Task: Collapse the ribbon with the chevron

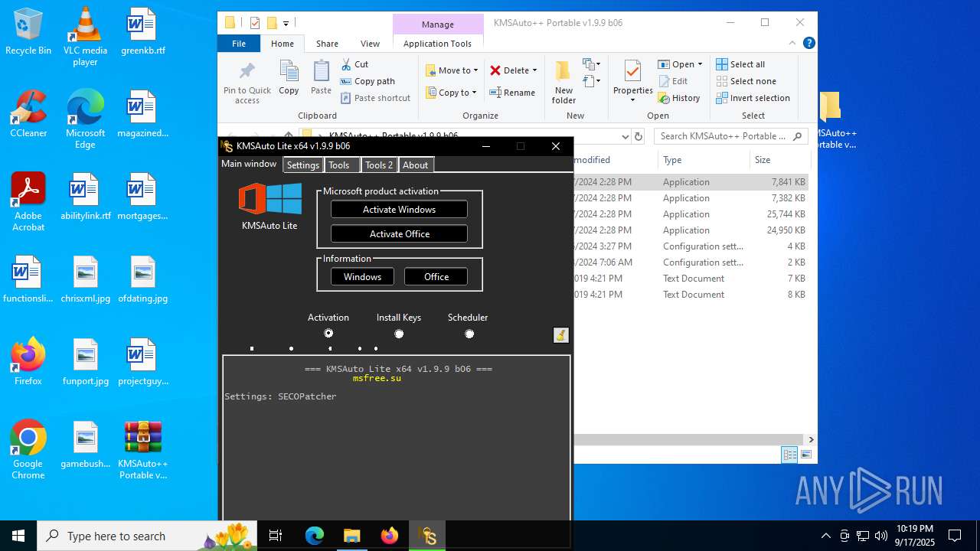Action: 793,44
